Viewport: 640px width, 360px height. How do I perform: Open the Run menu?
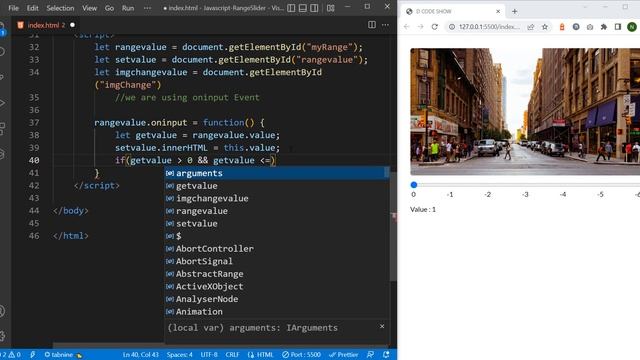[x=128, y=8]
